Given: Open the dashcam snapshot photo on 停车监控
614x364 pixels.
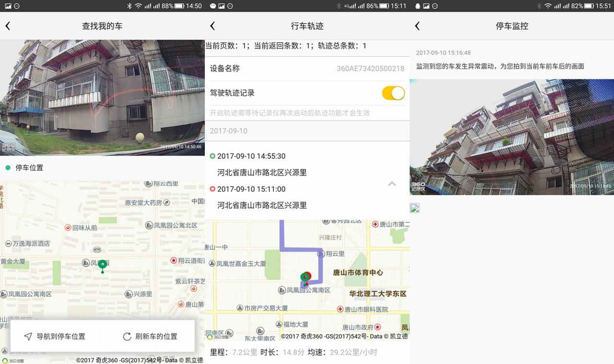Looking at the screenshot, I should click(x=511, y=134).
